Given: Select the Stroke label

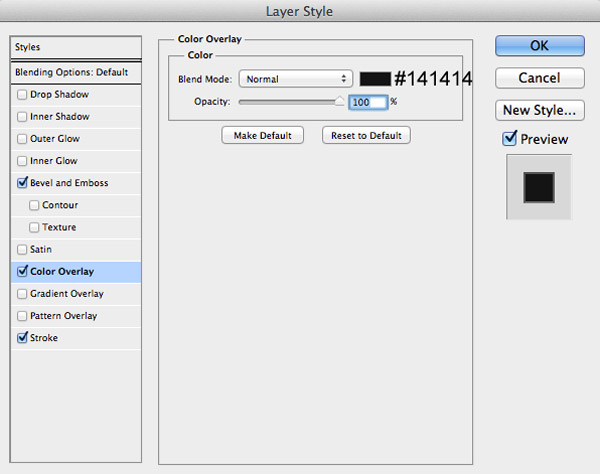Looking at the screenshot, I should pyautogui.click(x=44, y=338).
